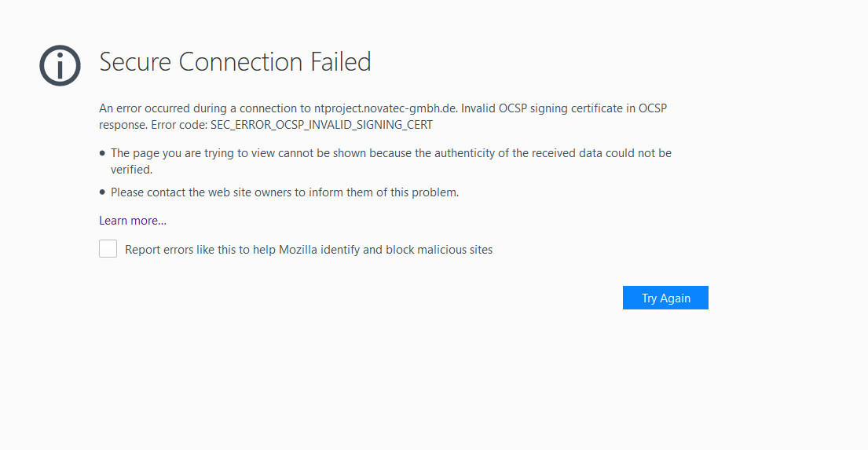868x450 pixels.
Task: Click the "Invalid OCSP signing certificate" text
Action: (x=542, y=108)
